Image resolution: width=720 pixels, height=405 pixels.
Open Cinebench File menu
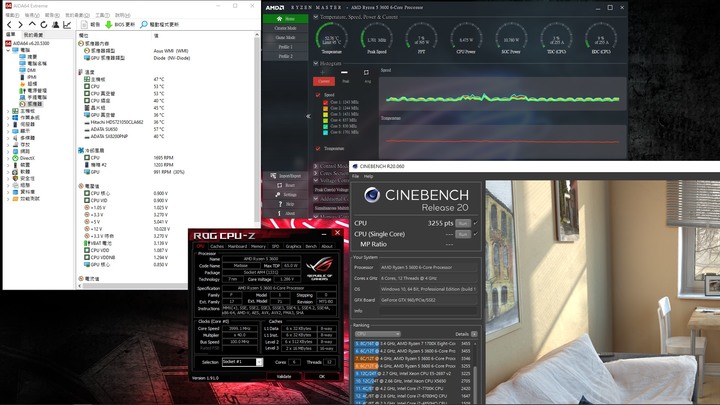pyautogui.click(x=355, y=176)
